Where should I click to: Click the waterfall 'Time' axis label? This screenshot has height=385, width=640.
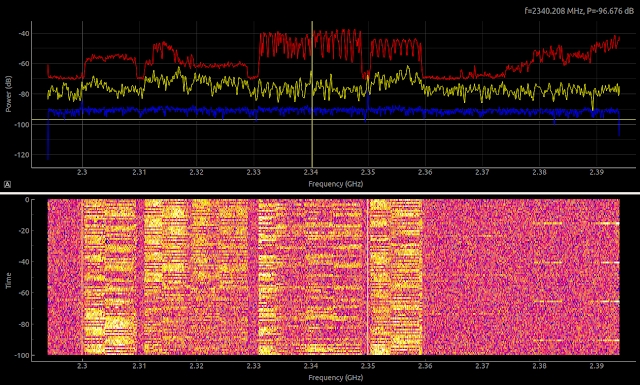[9, 280]
